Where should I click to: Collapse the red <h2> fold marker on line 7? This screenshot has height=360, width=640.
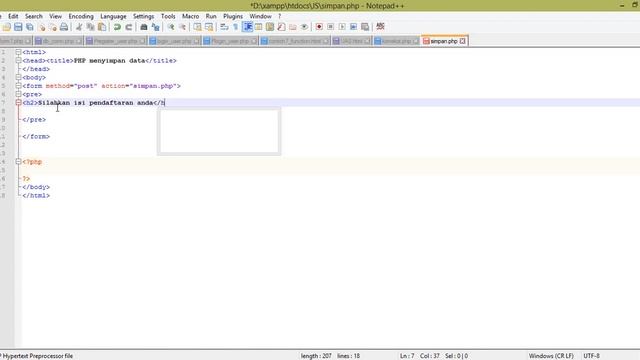(x=18, y=102)
